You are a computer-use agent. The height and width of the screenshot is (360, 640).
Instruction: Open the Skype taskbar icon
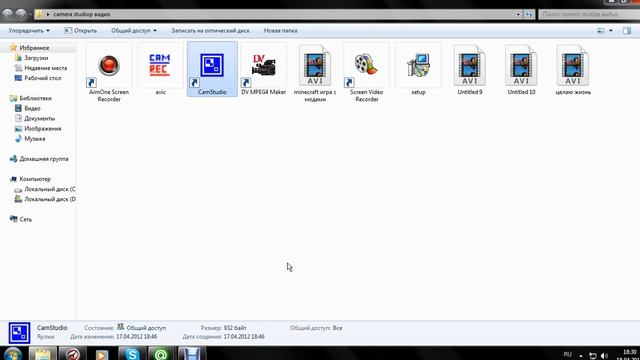132,353
